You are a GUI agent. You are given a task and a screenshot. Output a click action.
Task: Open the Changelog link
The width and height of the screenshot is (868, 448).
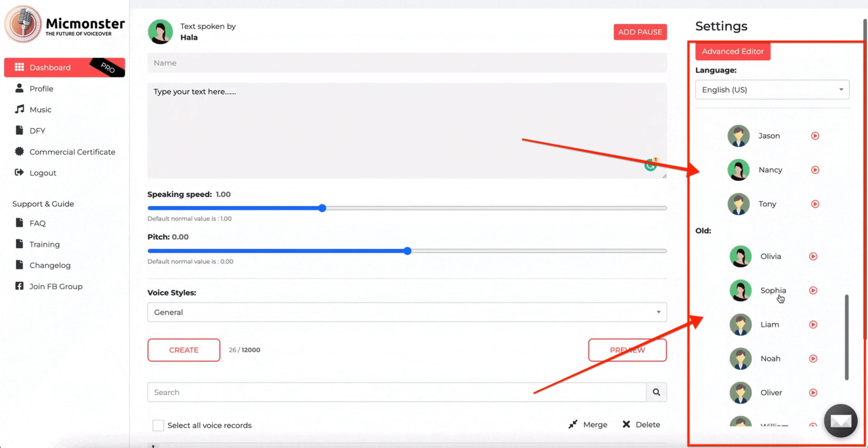(x=50, y=265)
